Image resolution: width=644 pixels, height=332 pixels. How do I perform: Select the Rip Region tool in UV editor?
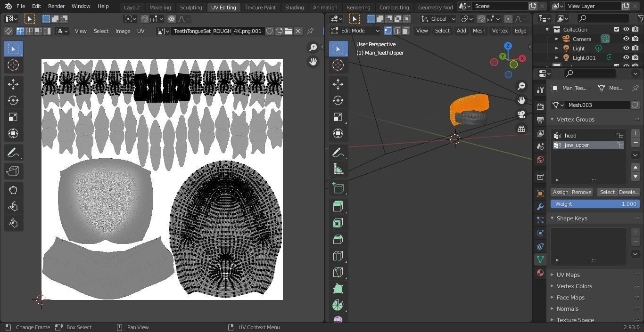(x=13, y=171)
